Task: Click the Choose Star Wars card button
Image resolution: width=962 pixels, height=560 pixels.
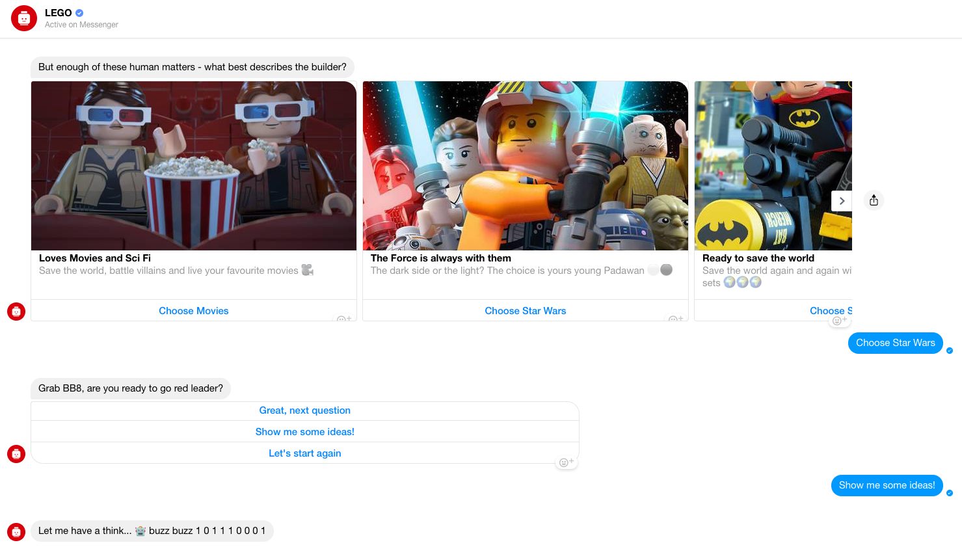Action: [526, 311]
